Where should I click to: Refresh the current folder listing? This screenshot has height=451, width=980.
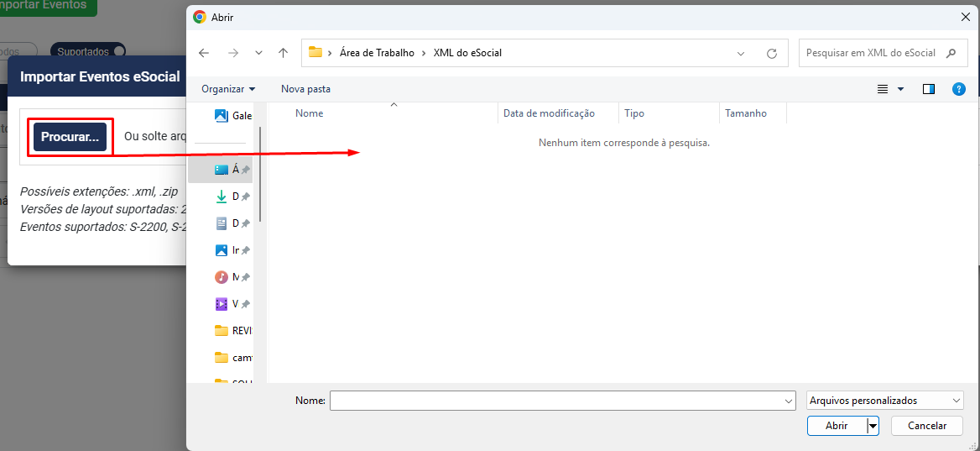[x=772, y=53]
